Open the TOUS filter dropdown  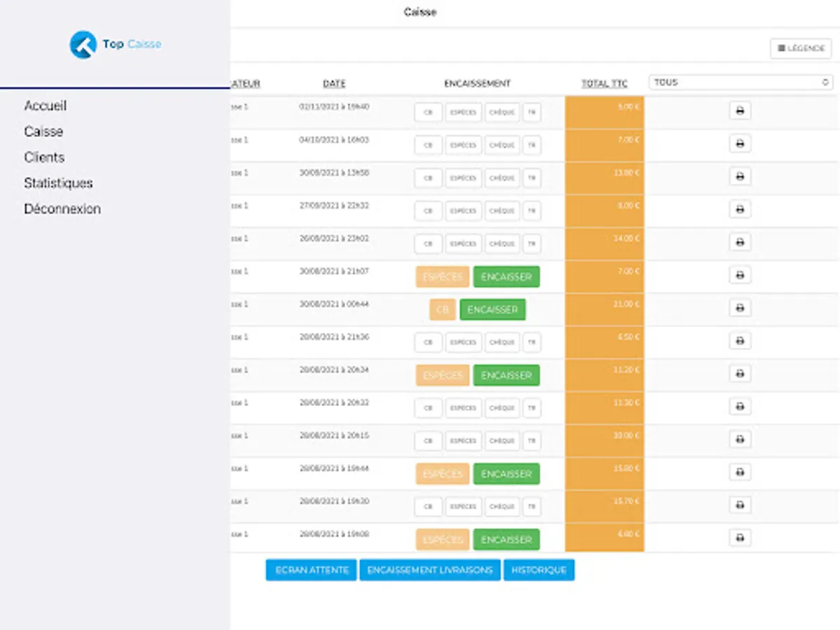pyautogui.click(x=741, y=83)
